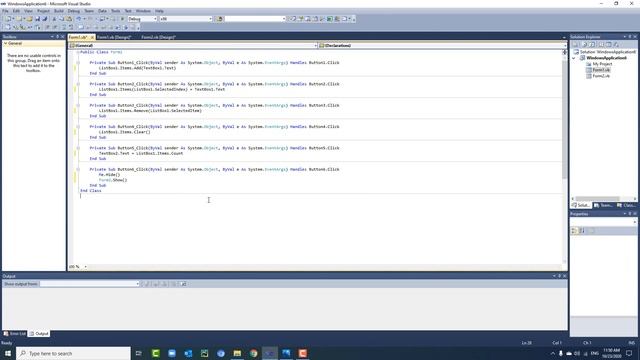This screenshot has width=640, height=360.
Task: Collapse the General group in Toolbox
Action: click(6, 43)
